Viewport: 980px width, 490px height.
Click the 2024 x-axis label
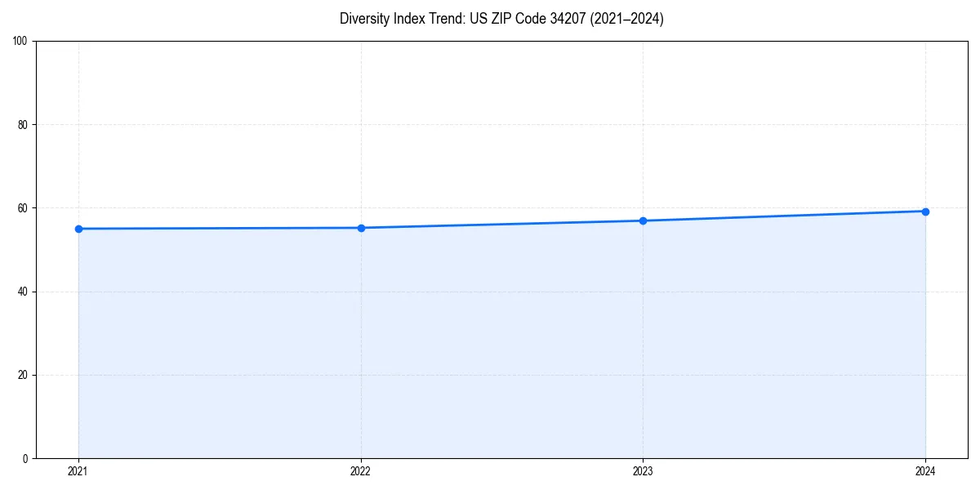click(924, 470)
